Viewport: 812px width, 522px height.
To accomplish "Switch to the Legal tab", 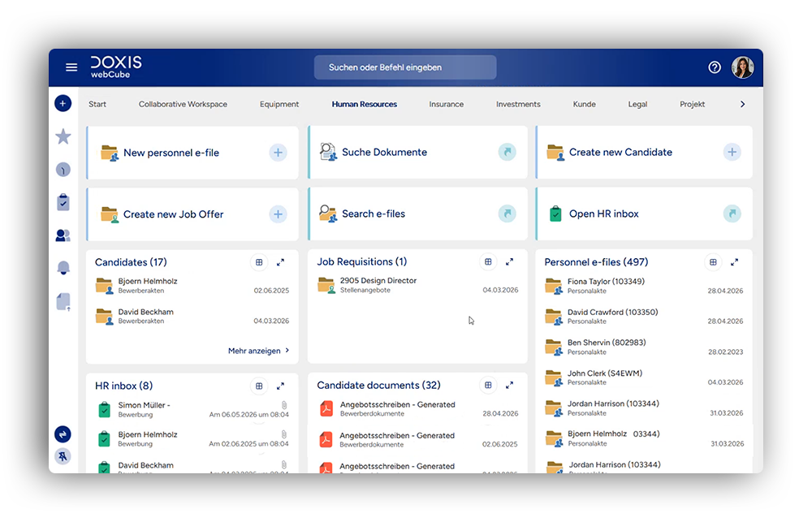I will [x=637, y=104].
